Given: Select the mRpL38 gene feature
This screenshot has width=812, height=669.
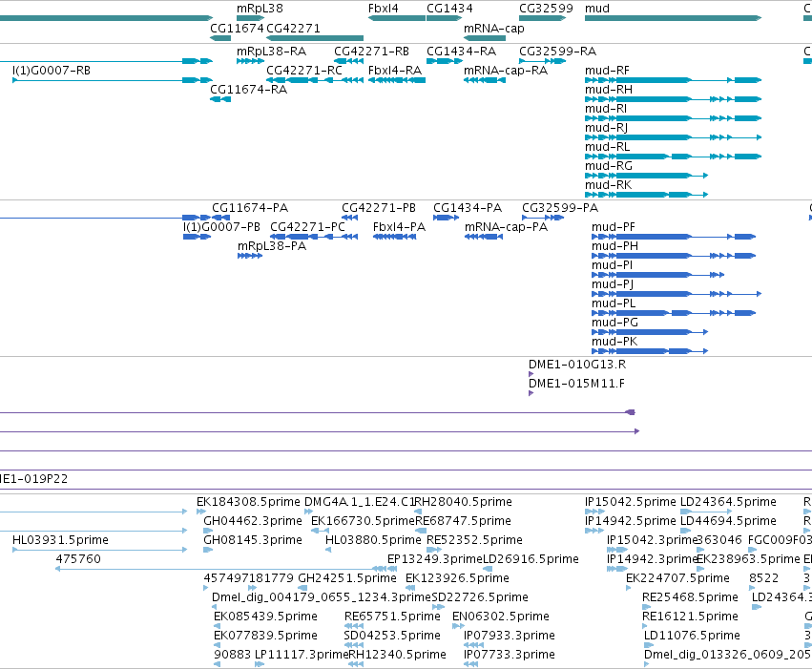Looking at the screenshot, I should point(250,18).
